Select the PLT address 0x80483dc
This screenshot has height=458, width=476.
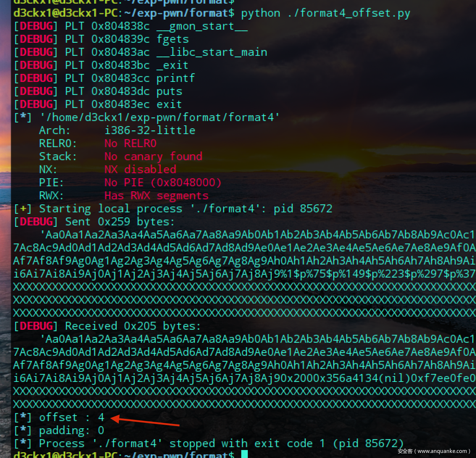click(120, 92)
